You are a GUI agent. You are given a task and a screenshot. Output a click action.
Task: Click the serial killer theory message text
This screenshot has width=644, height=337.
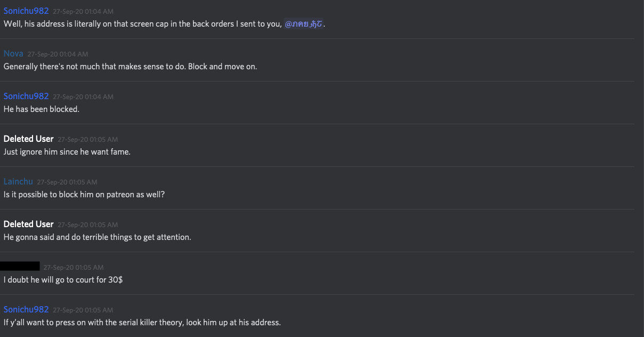click(142, 323)
